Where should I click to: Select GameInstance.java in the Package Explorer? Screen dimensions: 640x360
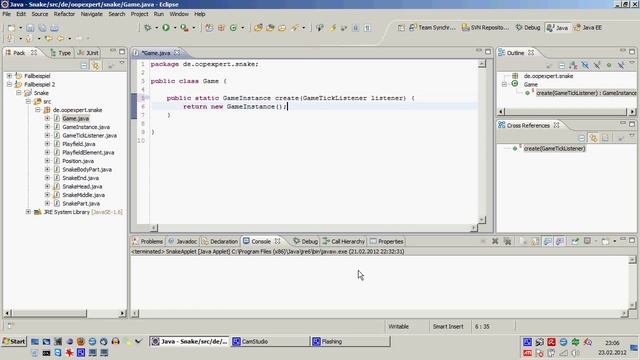click(86, 127)
